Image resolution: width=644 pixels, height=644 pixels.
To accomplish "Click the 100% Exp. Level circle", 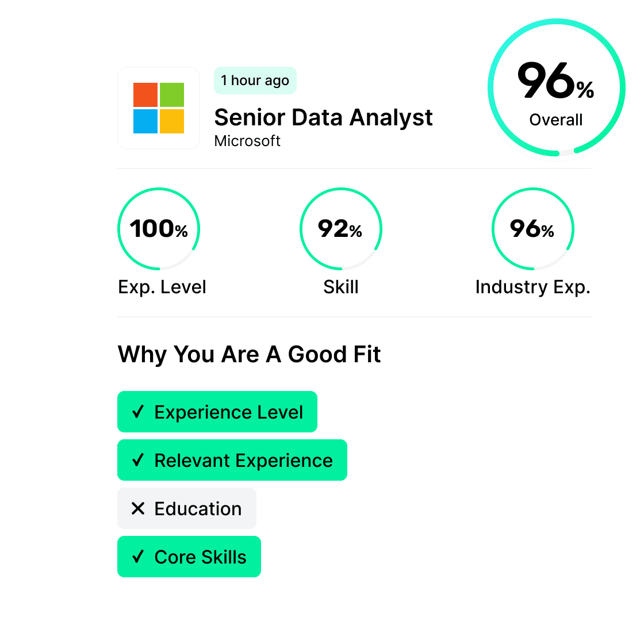I will click(x=159, y=229).
